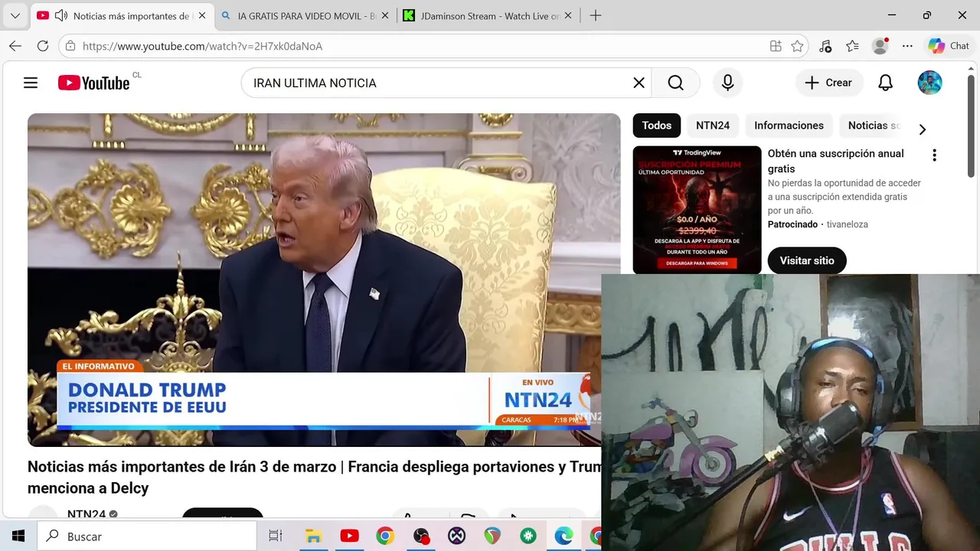This screenshot has height=551, width=980.
Task: Open Task View on the taskbar
Action: coord(276,536)
